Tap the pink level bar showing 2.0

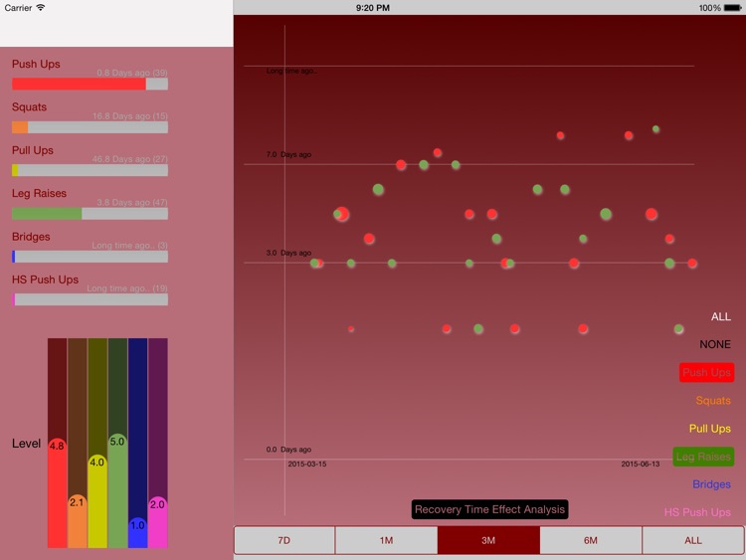pos(157,522)
